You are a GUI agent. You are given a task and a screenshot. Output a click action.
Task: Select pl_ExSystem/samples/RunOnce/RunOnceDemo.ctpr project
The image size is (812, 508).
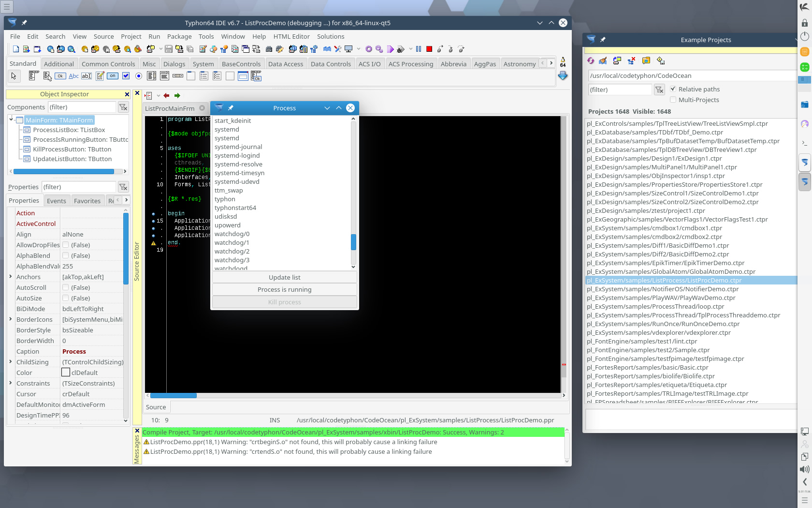[663, 324]
